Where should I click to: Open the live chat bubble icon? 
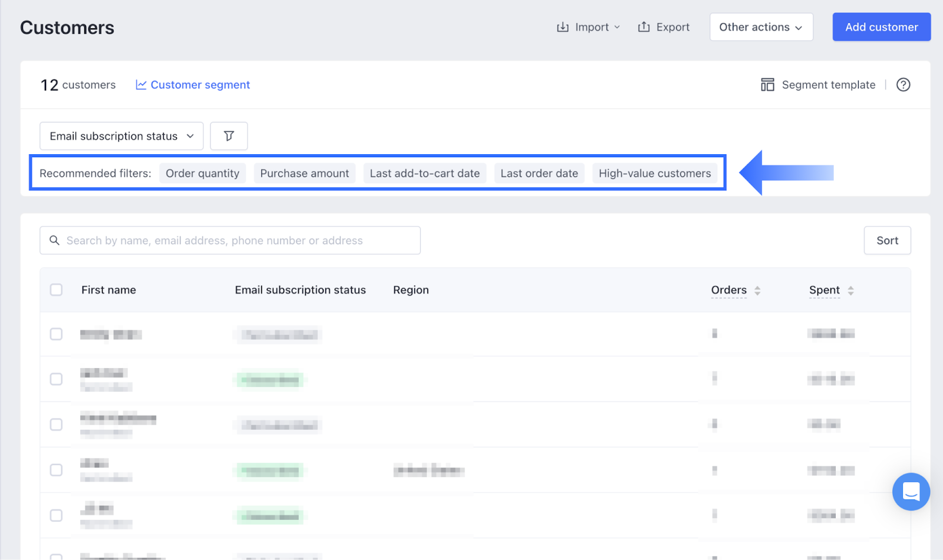tap(911, 492)
